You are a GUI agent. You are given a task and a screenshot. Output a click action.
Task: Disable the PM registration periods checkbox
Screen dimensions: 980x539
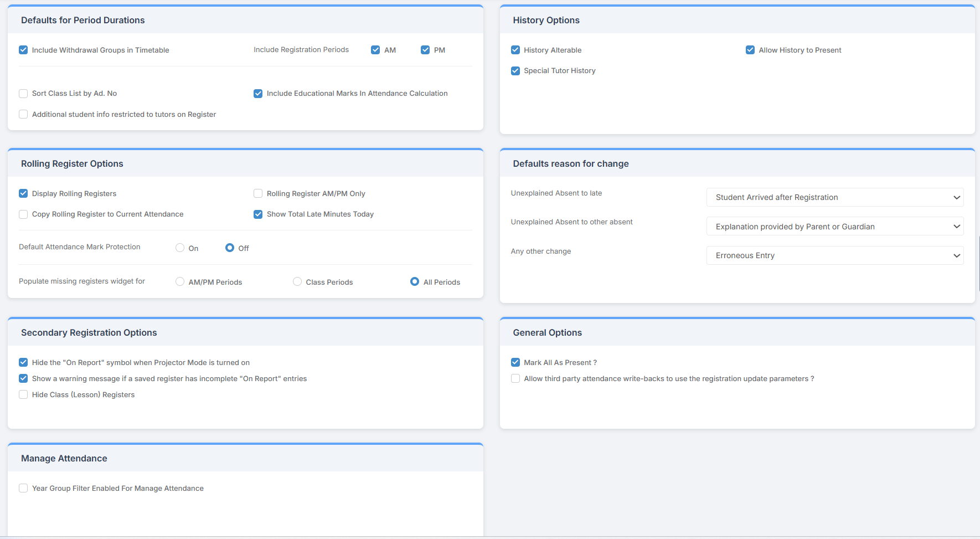click(x=425, y=49)
